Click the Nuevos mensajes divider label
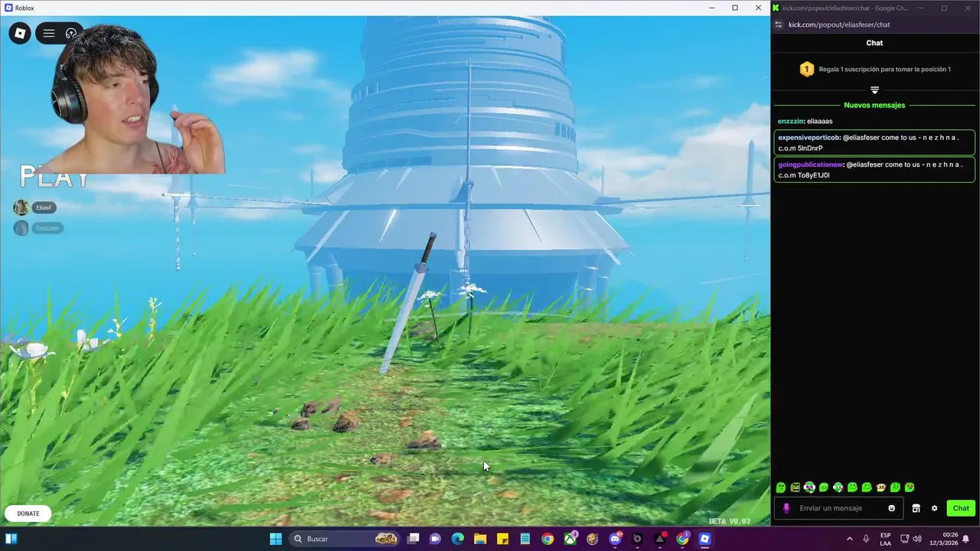Viewport: 980px width, 551px height. tap(874, 105)
